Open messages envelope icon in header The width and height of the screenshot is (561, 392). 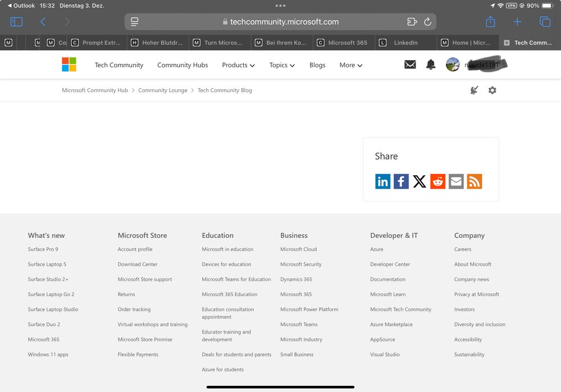[410, 65]
